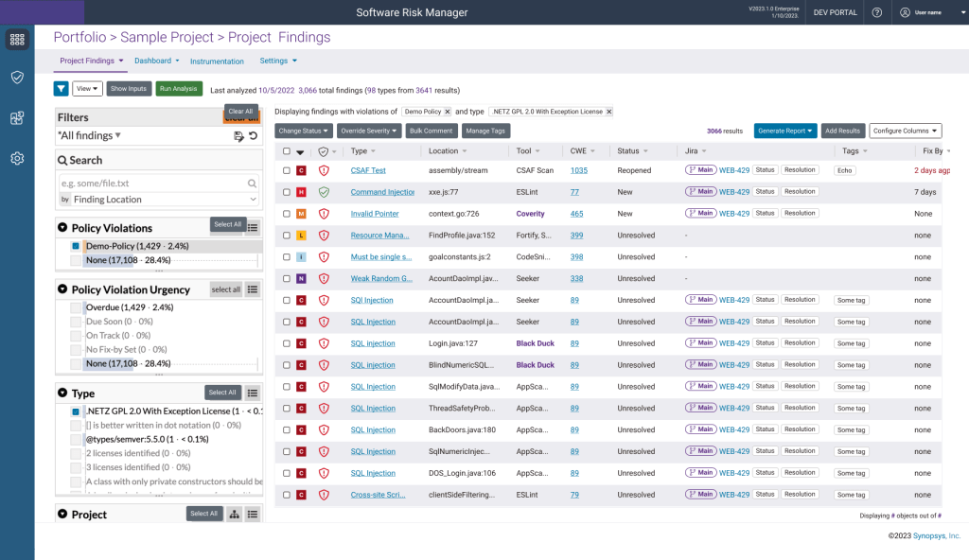
Task: Click the save filter icon
Action: [x=238, y=136]
